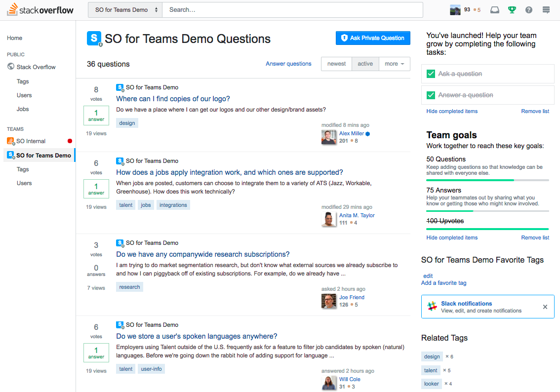Toggle the 'Answer a question' checkbox
Image resolution: width=560 pixels, height=392 pixels.
(431, 95)
